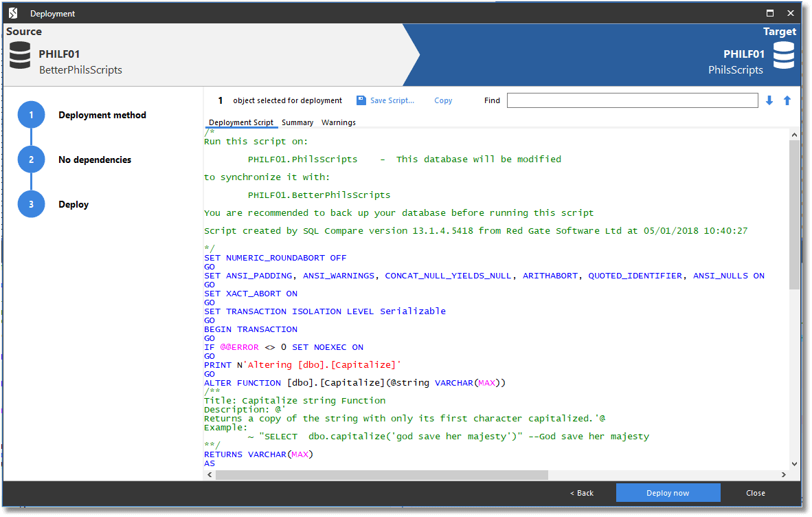This screenshot has width=812, height=517.
Task: Click the 'SELECT dbo.capitalize' example line
Action: click(448, 437)
